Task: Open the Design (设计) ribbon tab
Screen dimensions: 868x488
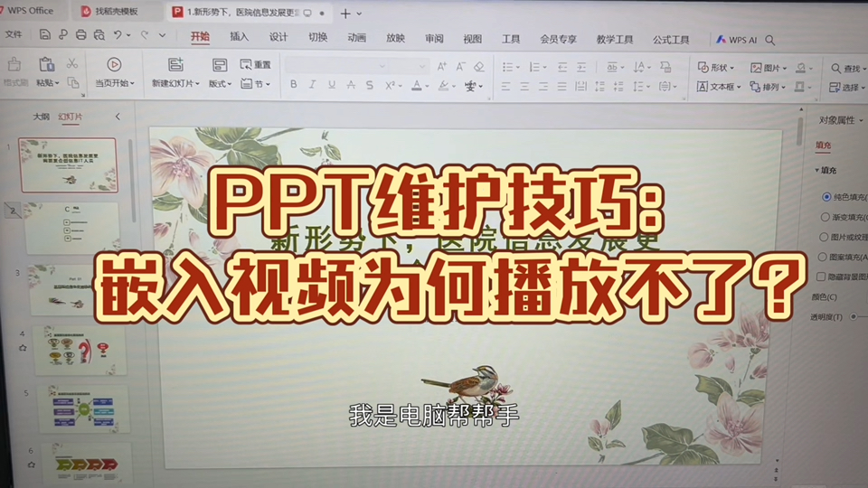Action: (x=278, y=37)
